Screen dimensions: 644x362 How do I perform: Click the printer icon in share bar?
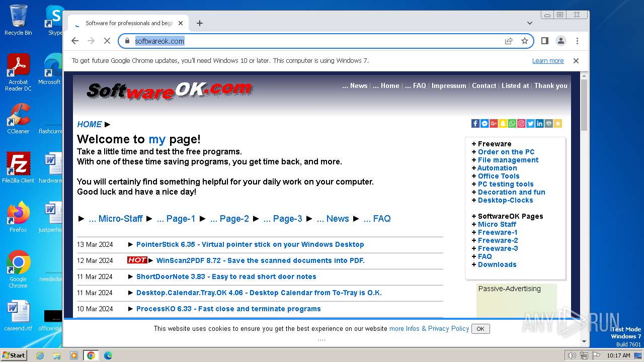(x=548, y=124)
